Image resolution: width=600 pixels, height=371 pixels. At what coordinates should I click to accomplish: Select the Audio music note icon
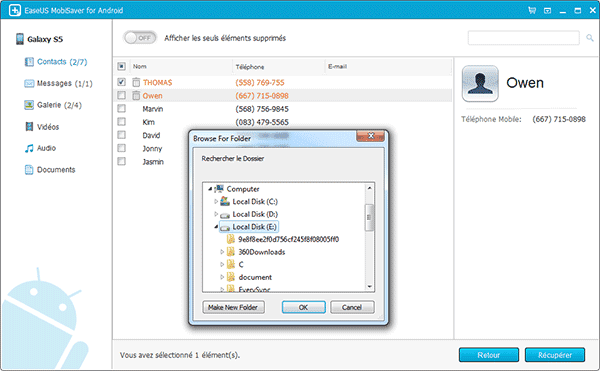[x=29, y=148]
